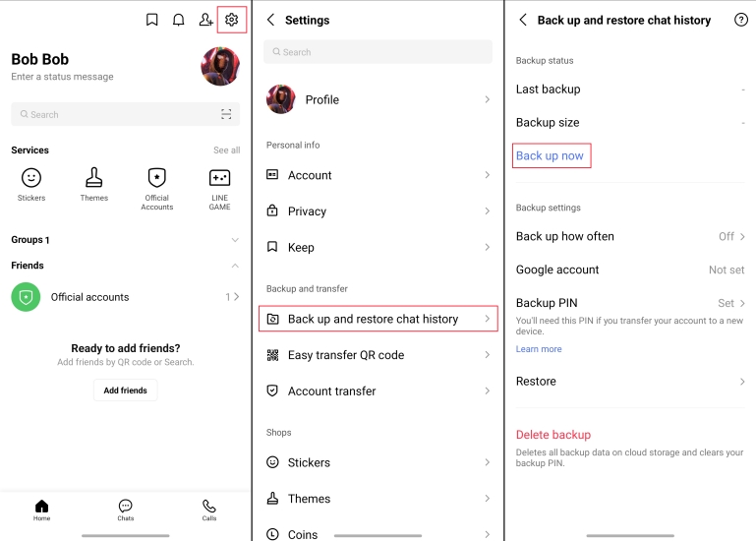Tap the help question mark icon

740,20
